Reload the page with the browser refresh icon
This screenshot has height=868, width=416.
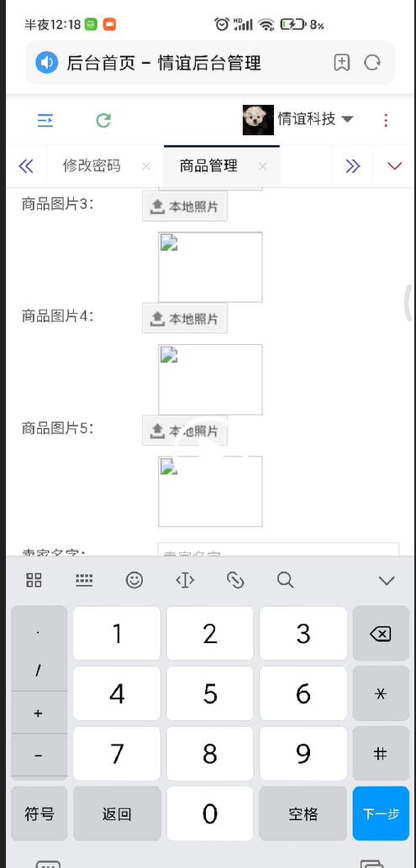(372, 63)
